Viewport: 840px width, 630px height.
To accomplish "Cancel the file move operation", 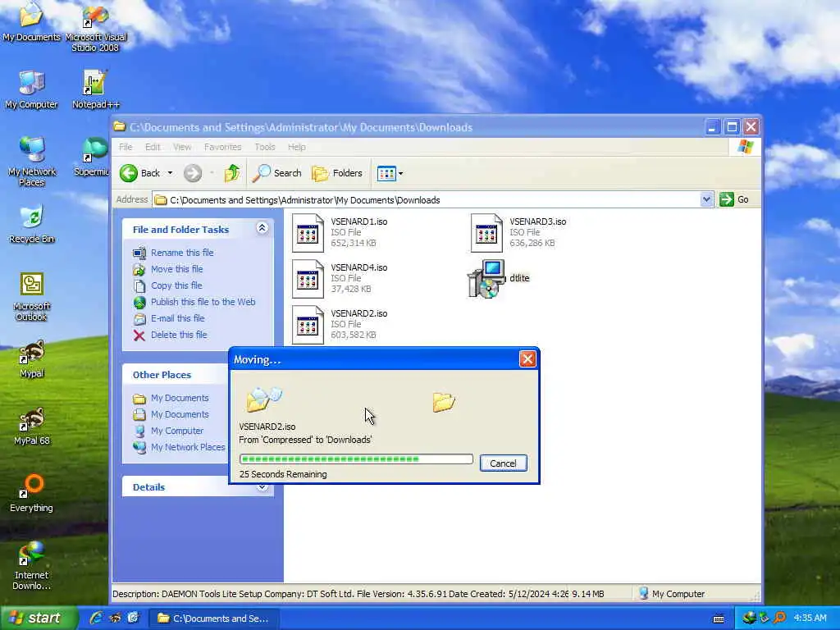I will 503,463.
